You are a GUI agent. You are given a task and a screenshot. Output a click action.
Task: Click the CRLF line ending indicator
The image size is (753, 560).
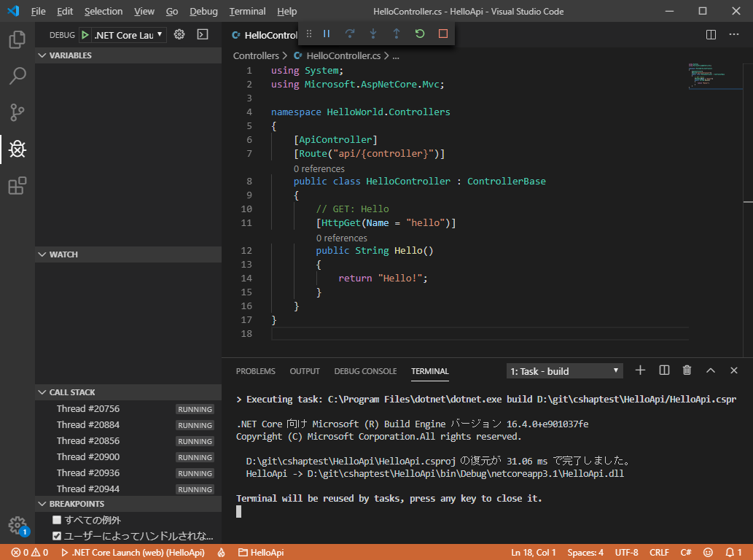coord(659,553)
